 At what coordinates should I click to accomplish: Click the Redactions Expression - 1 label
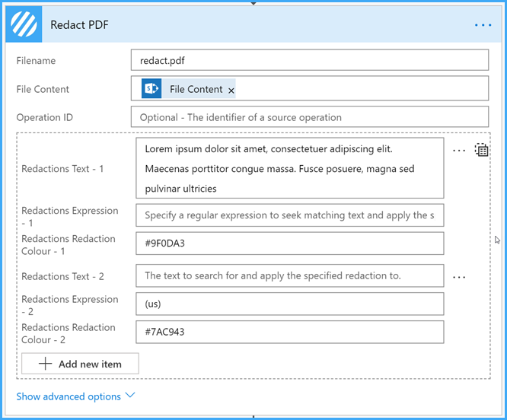[x=70, y=216]
